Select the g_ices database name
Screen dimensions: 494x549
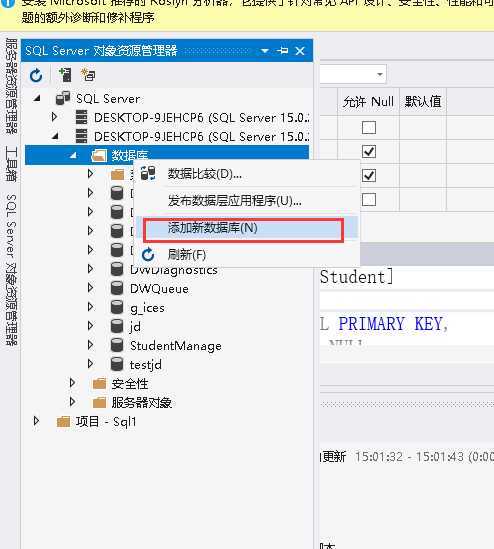pos(147,308)
